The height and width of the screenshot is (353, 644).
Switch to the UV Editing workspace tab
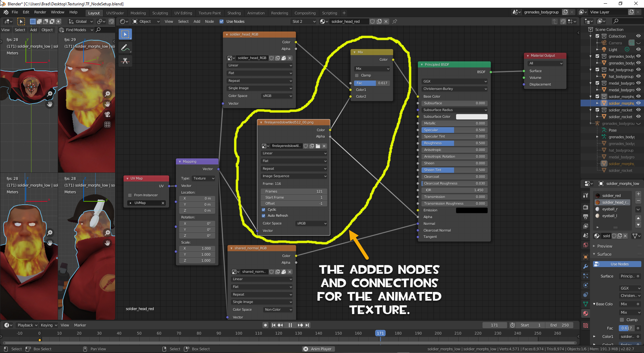[183, 13]
